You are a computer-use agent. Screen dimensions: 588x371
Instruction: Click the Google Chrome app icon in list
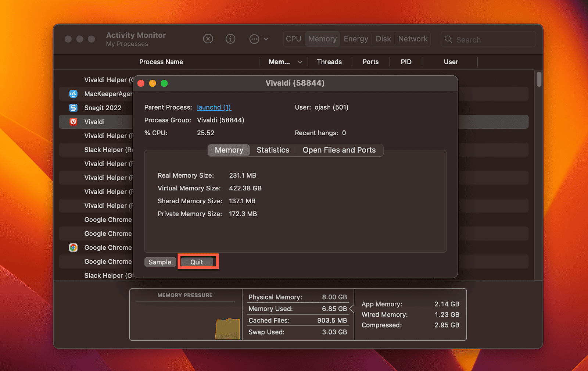pos(73,247)
